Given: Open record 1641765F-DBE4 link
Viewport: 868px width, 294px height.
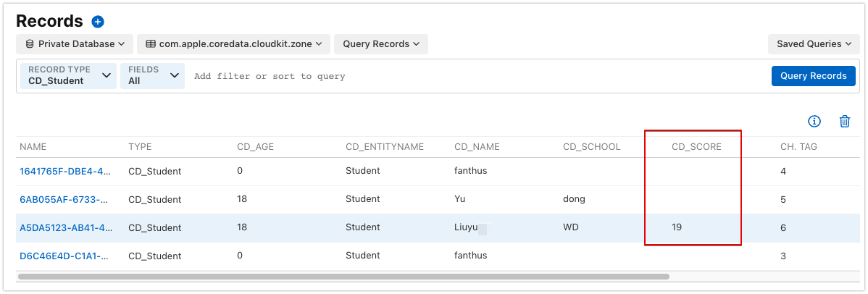Looking at the screenshot, I should point(66,172).
